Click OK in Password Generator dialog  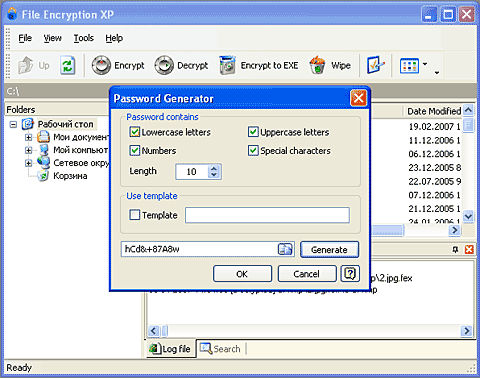coord(242,274)
